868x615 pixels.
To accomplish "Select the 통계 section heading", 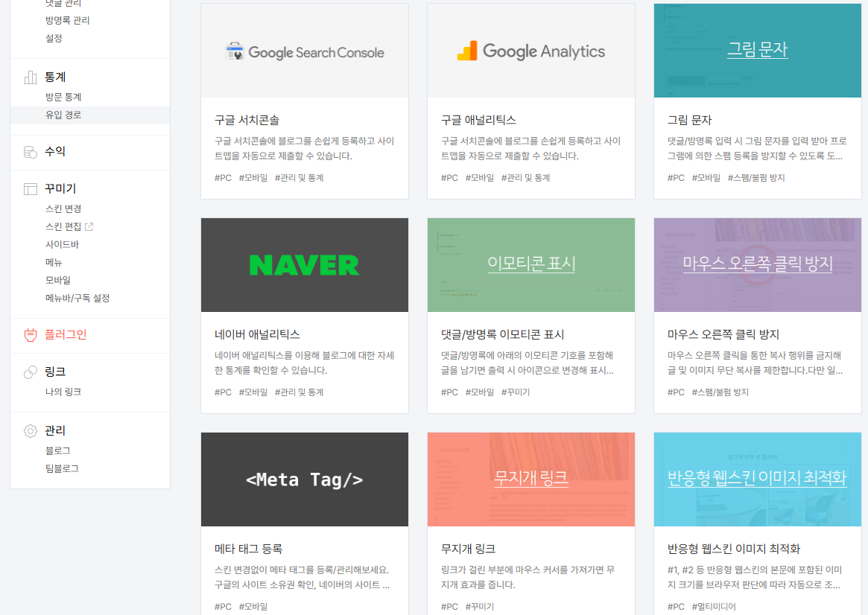I will tap(55, 77).
